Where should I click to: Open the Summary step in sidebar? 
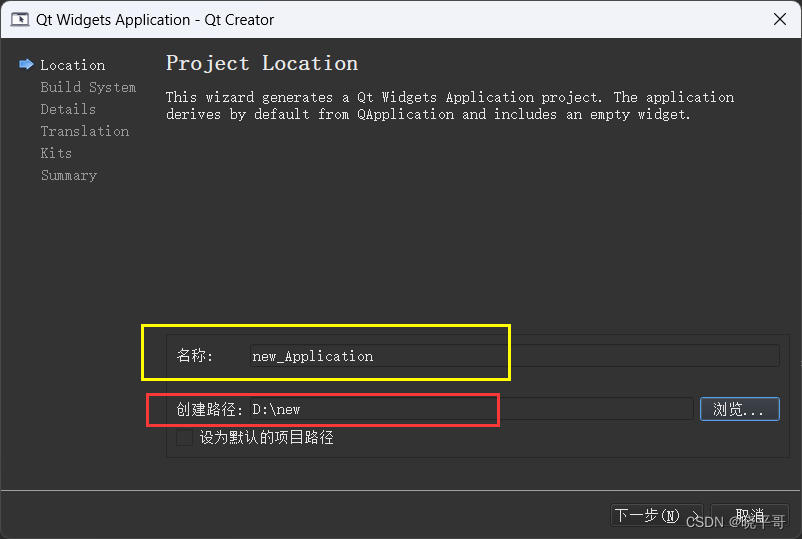click(69, 175)
